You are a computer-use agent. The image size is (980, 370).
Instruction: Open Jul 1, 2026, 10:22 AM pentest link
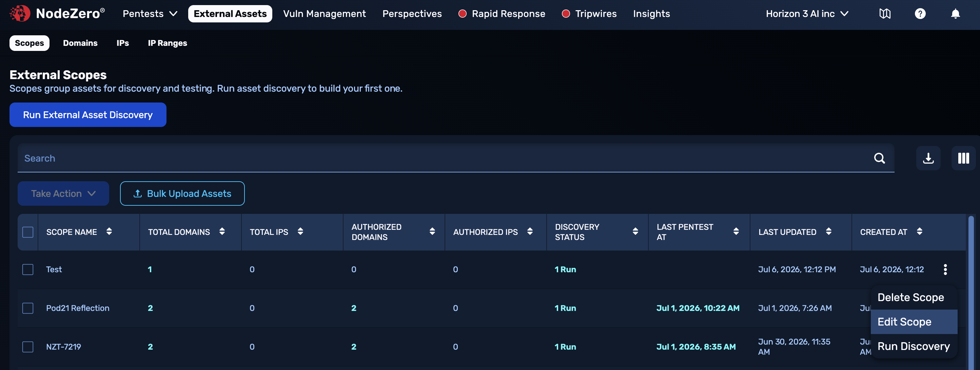698,308
